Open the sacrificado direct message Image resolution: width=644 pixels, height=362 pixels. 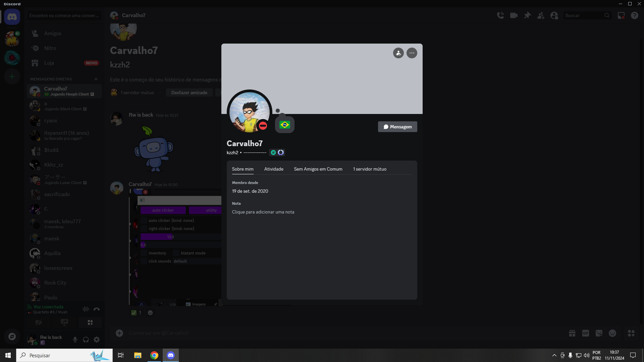[x=64, y=194]
